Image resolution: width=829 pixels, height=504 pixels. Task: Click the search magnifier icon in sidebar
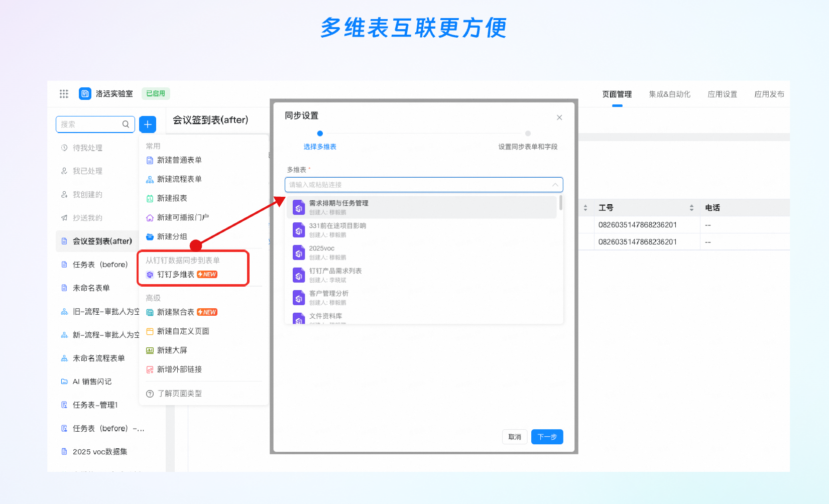click(x=126, y=124)
